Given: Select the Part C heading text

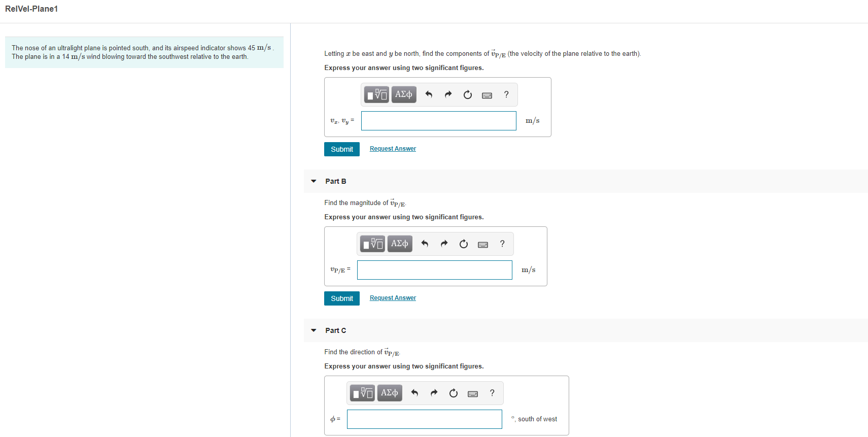Looking at the screenshot, I should pyautogui.click(x=336, y=330).
